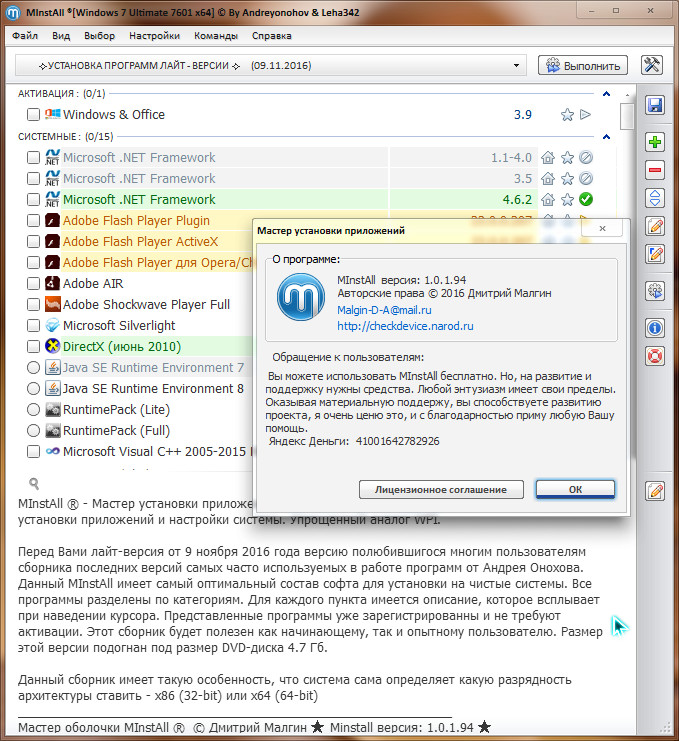The height and width of the screenshot is (741, 679).
Task: Tick the Adobe Flash Player Plugin checkbox
Action: click(33, 220)
